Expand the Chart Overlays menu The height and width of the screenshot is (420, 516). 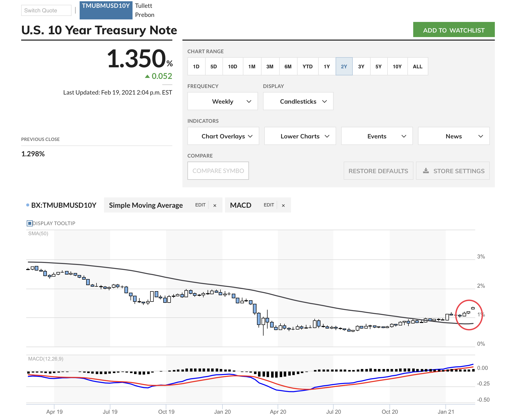point(223,136)
